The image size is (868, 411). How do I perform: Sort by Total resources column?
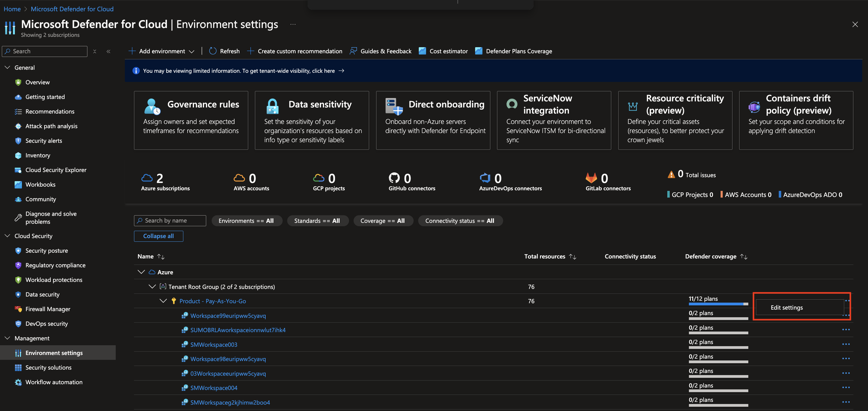(573, 257)
